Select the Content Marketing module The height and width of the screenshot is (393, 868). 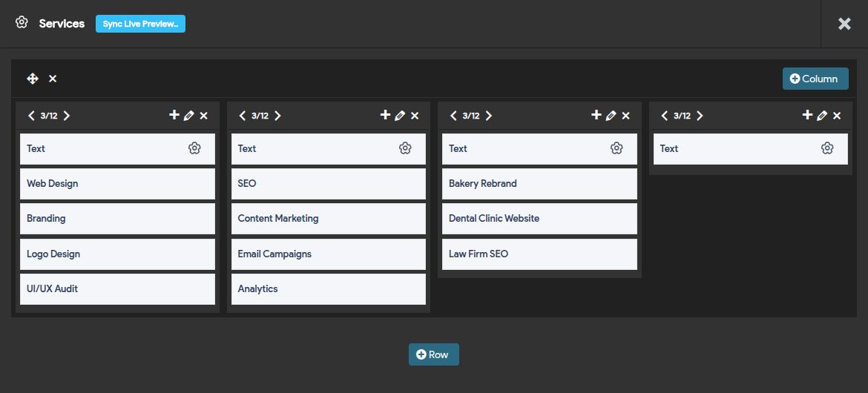tap(328, 219)
